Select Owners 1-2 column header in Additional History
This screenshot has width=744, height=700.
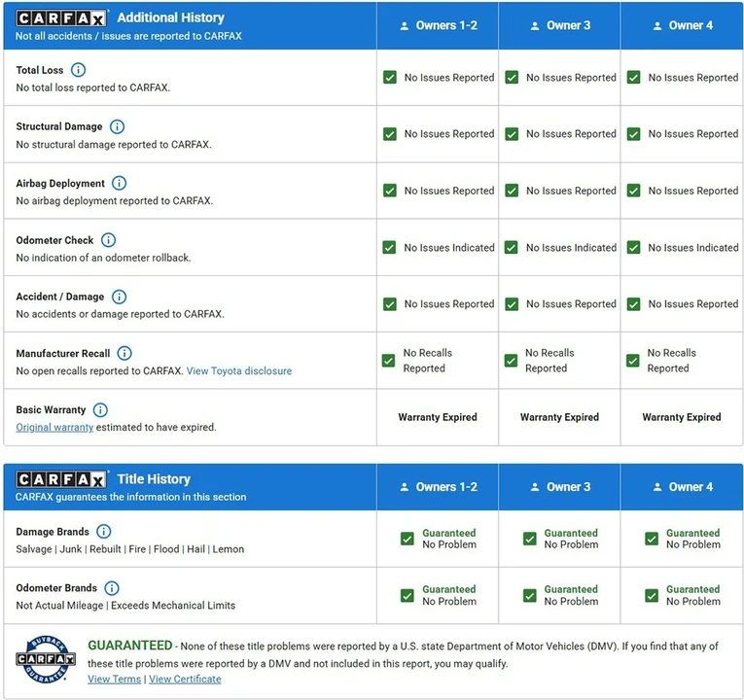(438, 25)
